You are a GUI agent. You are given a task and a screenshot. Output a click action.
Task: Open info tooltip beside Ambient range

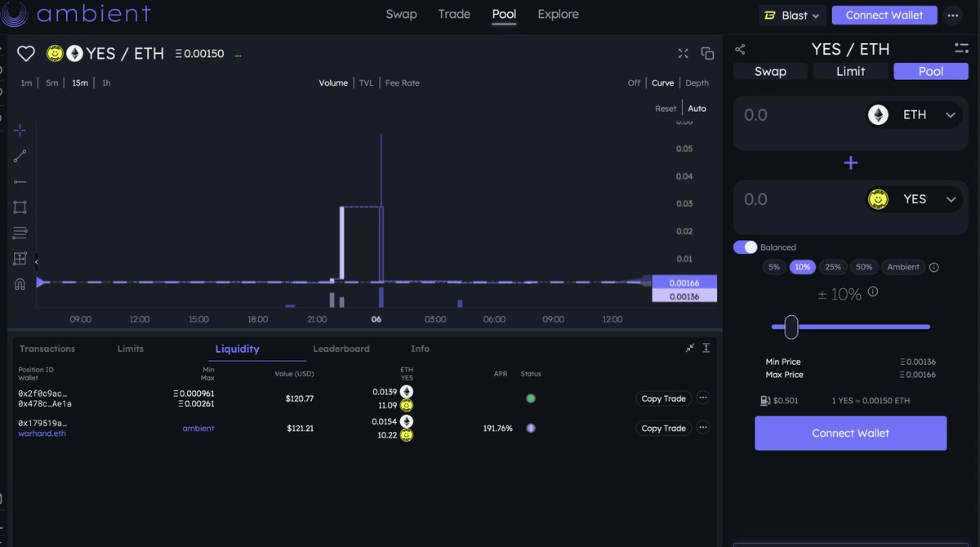934,267
